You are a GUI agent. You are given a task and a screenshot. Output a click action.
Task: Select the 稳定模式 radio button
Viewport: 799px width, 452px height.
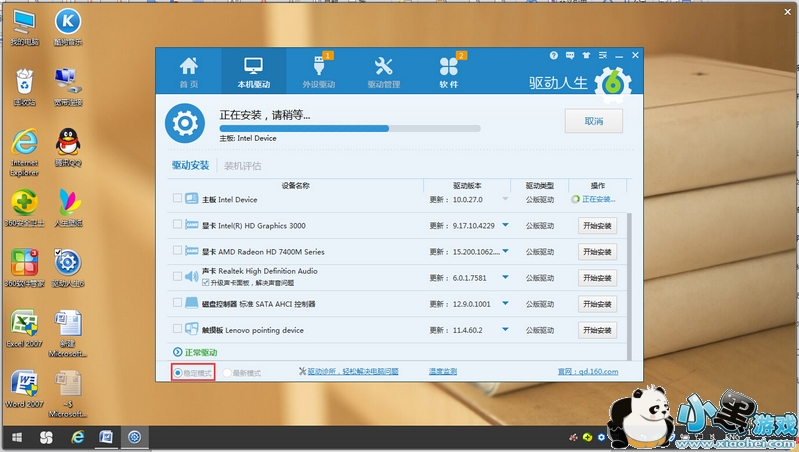point(179,372)
